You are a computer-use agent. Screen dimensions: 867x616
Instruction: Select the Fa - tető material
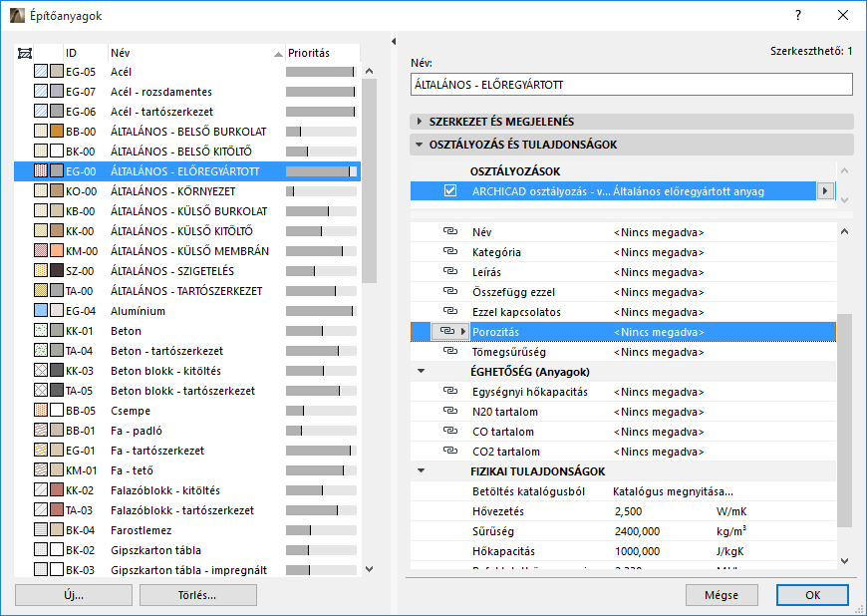pos(187,470)
